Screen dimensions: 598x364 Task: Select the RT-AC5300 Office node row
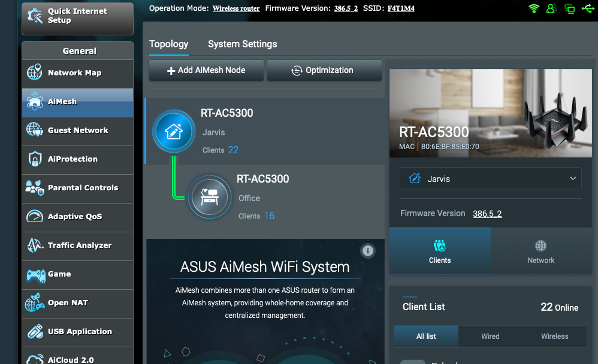pos(265,198)
